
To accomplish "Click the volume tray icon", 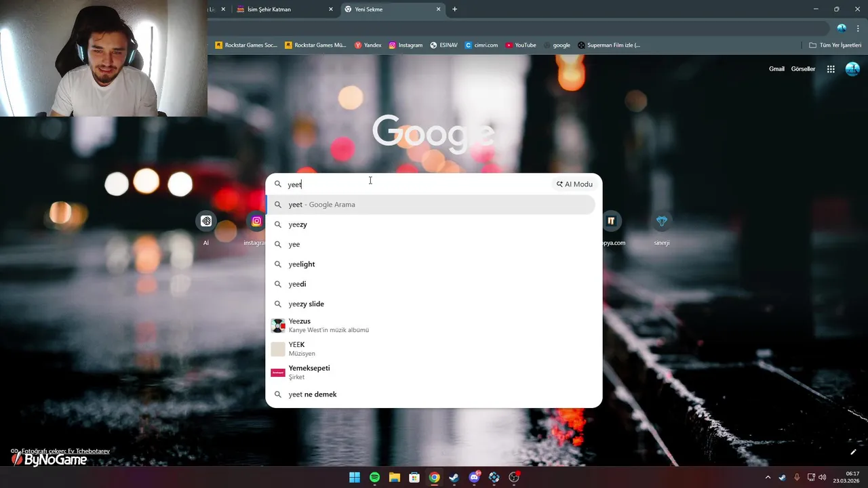I will [823, 477].
